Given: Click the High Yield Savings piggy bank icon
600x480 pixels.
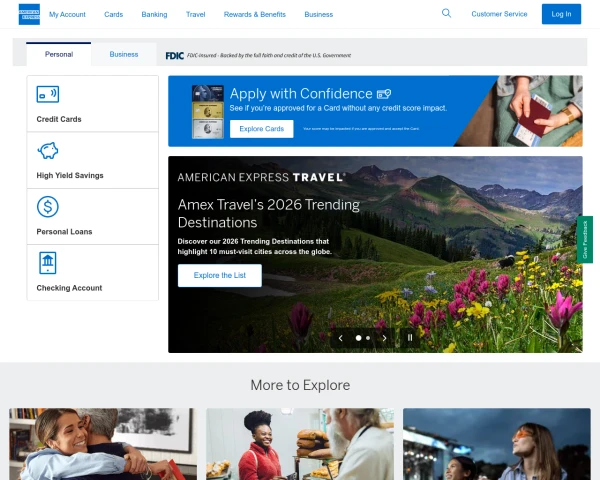Looking at the screenshot, I should pos(48,150).
